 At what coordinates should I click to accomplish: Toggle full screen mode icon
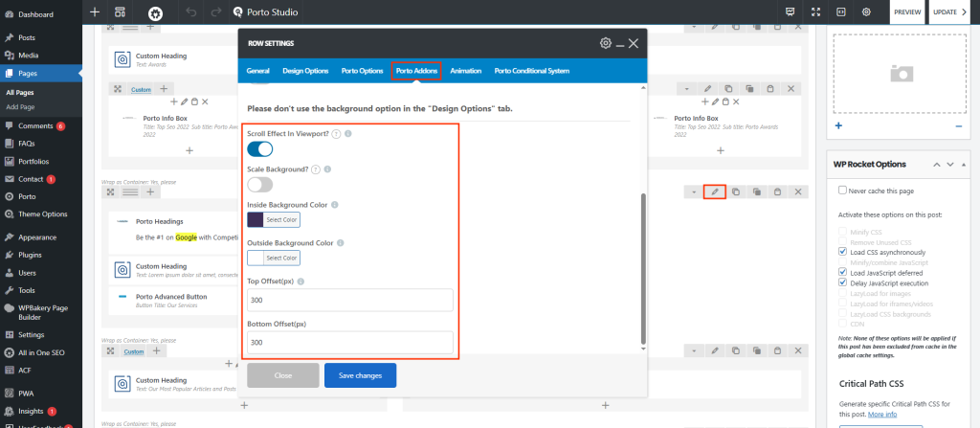(815, 11)
